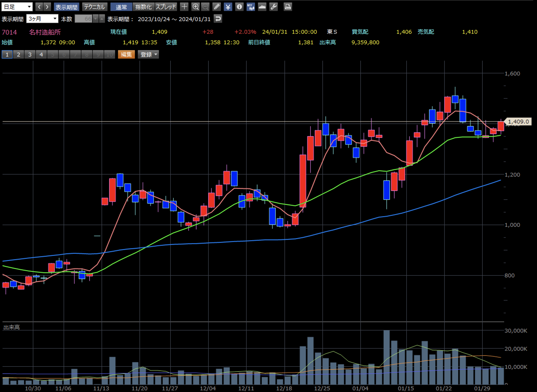537x392 pixels.
Task: Click the area chart style icon
Action: point(262,7)
